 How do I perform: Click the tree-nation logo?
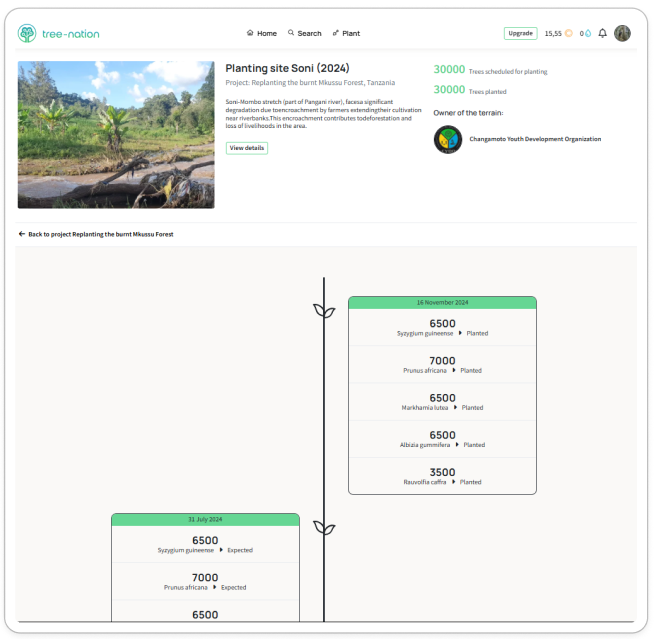58,33
